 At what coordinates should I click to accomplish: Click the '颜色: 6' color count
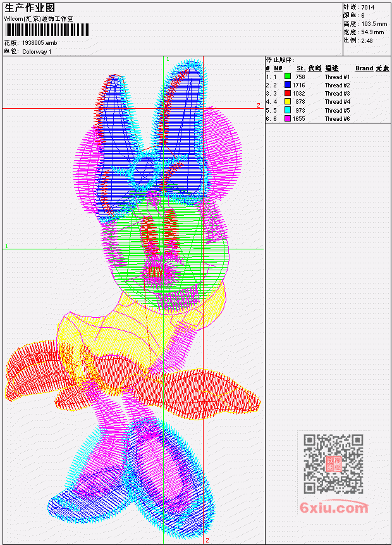pyautogui.click(x=354, y=15)
